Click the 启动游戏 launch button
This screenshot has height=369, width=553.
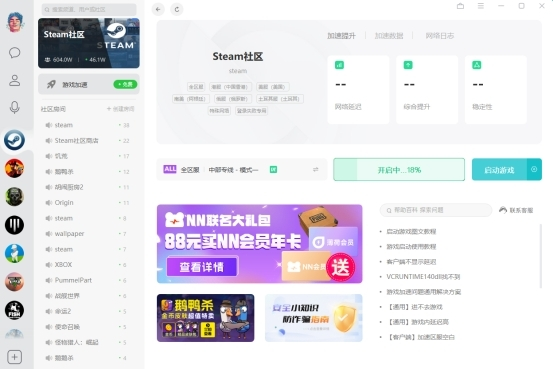point(499,169)
